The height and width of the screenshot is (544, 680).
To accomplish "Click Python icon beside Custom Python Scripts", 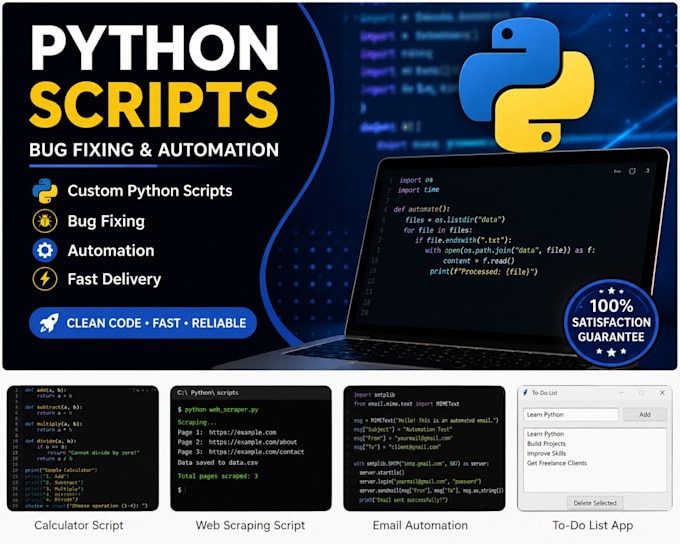I will [x=45, y=191].
